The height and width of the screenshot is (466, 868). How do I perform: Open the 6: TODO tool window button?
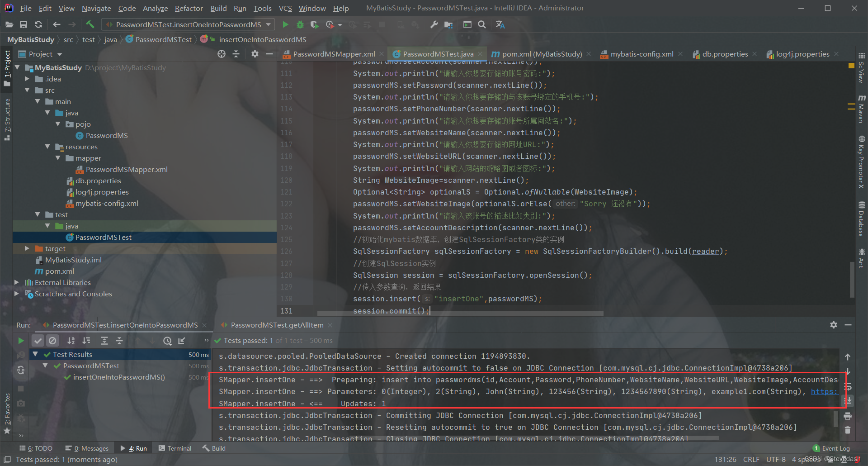[x=36, y=448]
